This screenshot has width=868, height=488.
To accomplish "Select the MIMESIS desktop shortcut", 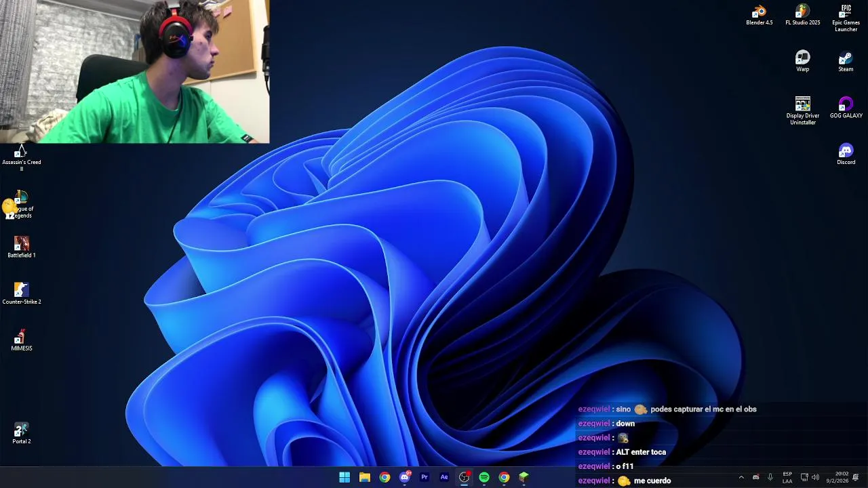I will [x=21, y=340].
